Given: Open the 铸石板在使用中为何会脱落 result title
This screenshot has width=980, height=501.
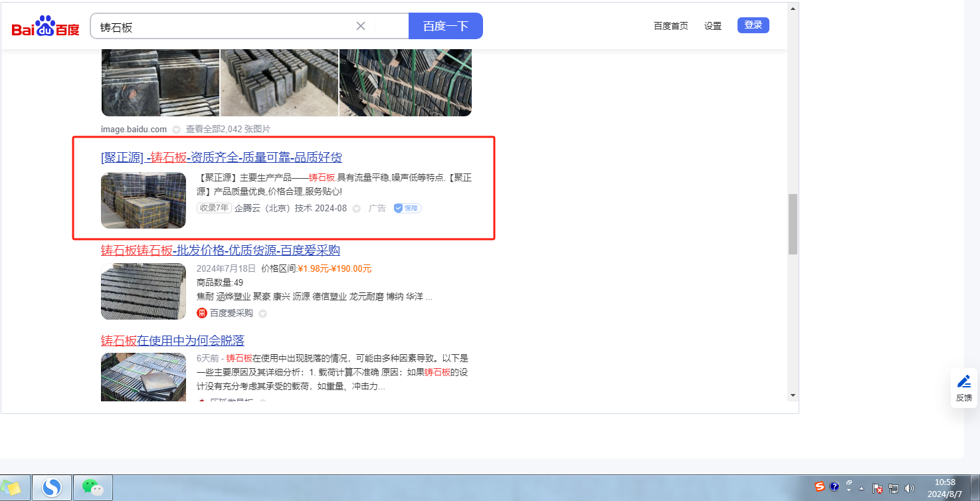Looking at the screenshot, I should click(173, 341).
